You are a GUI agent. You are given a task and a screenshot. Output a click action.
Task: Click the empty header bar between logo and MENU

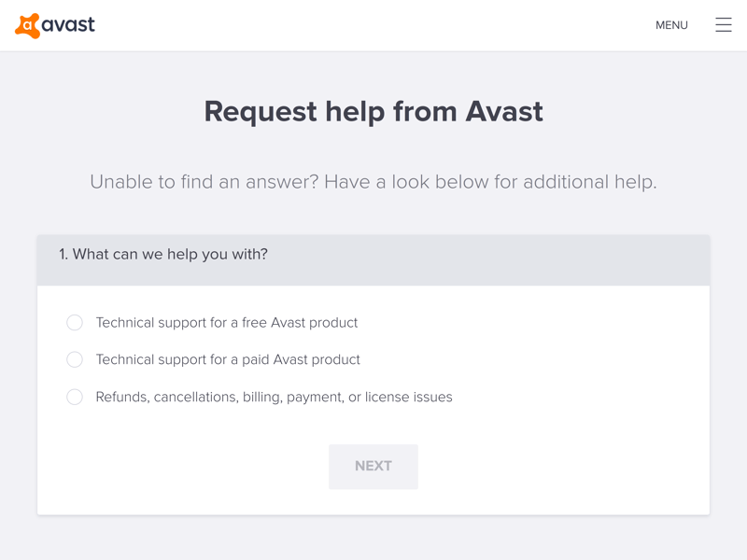coord(372,25)
